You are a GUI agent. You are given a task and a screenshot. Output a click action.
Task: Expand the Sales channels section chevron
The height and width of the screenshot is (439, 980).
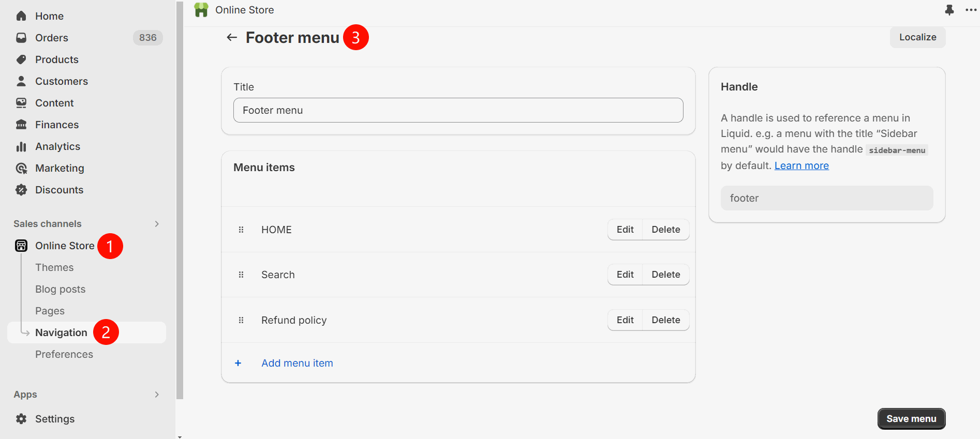[x=157, y=224]
